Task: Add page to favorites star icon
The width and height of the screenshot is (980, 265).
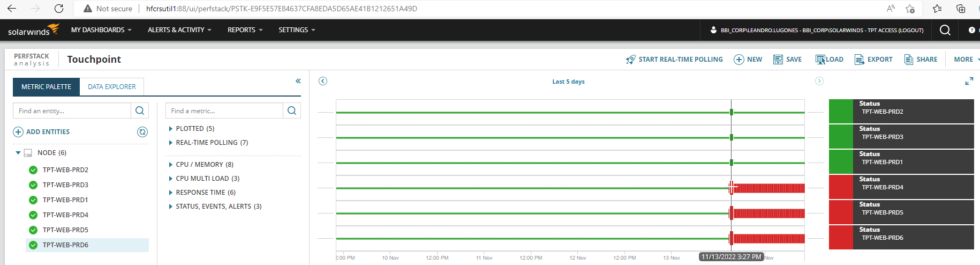Action: pyautogui.click(x=910, y=9)
